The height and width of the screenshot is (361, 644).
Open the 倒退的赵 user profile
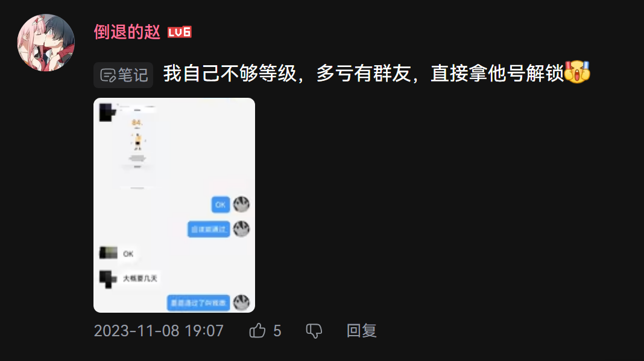pyautogui.click(x=127, y=32)
